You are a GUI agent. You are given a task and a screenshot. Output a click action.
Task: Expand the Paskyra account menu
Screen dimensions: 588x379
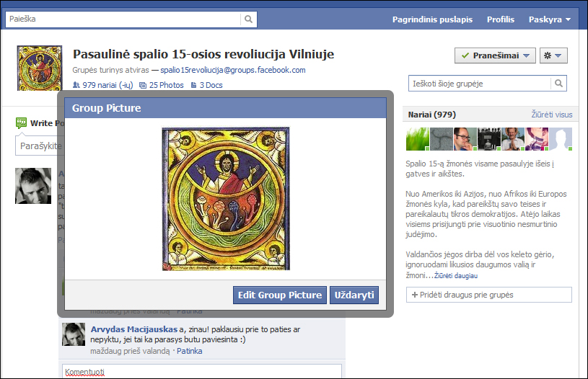549,19
